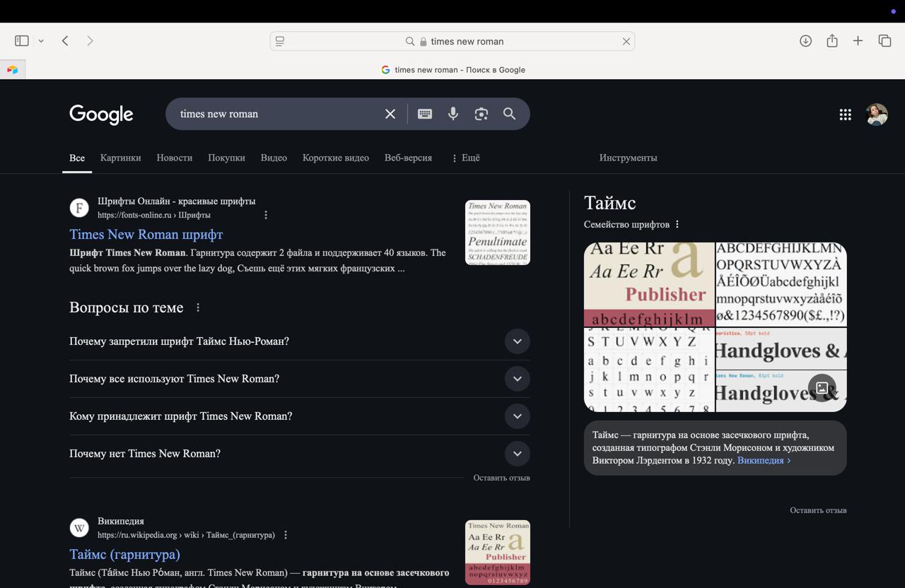The height and width of the screenshot is (588, 905).
Task: Switch to the Короткие видео tab
Action: tap(336, 158)
